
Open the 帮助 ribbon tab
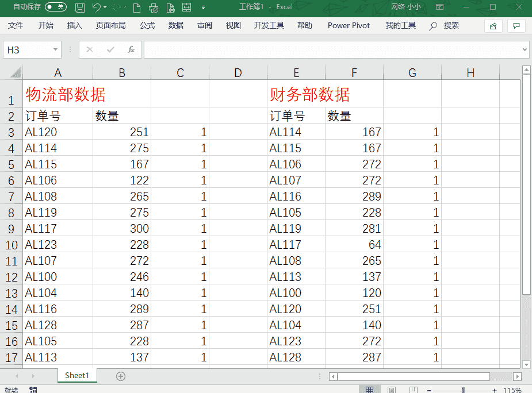304,25
